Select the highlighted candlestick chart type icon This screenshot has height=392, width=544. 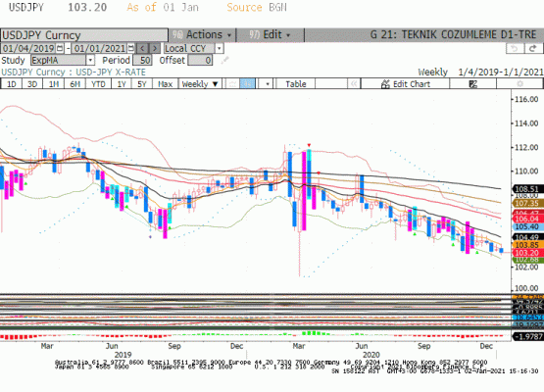click(248, 84)
